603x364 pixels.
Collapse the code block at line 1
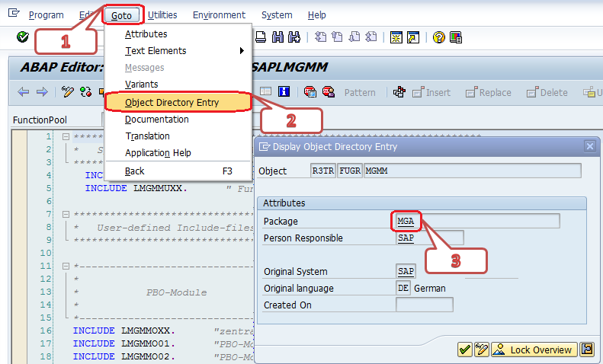(x=66, y=136)
